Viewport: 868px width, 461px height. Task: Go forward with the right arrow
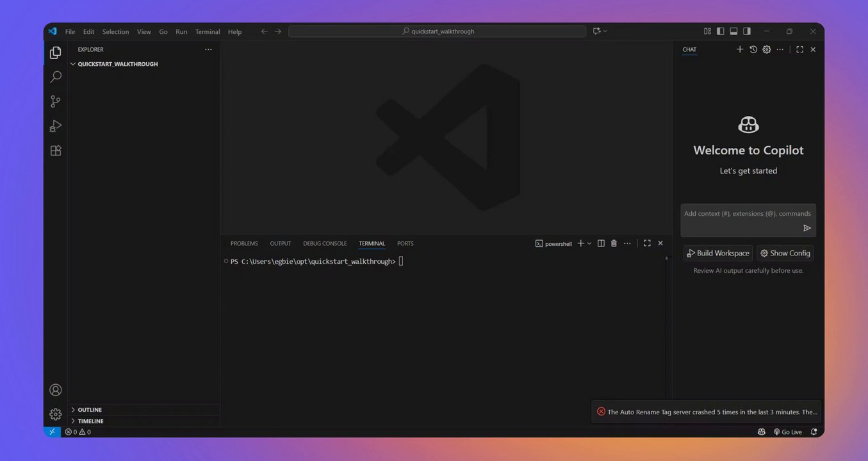pyautogui.click(x=278, y=31)
